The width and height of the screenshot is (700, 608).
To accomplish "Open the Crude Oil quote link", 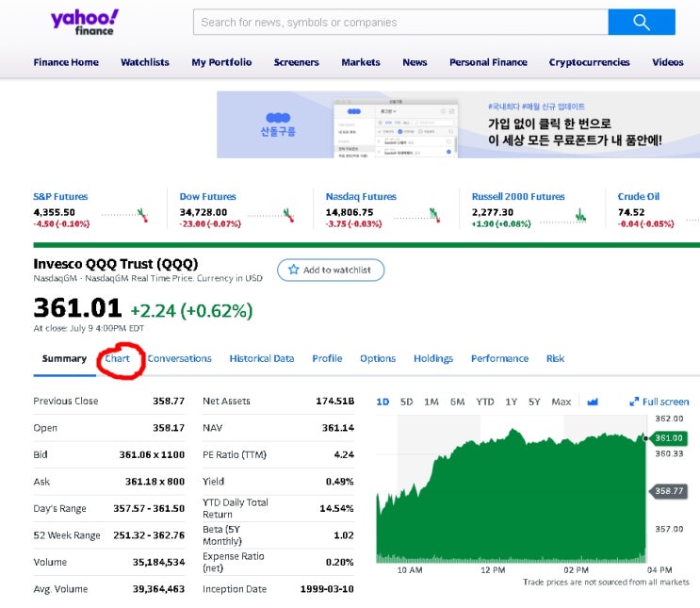I will (639, 197).
